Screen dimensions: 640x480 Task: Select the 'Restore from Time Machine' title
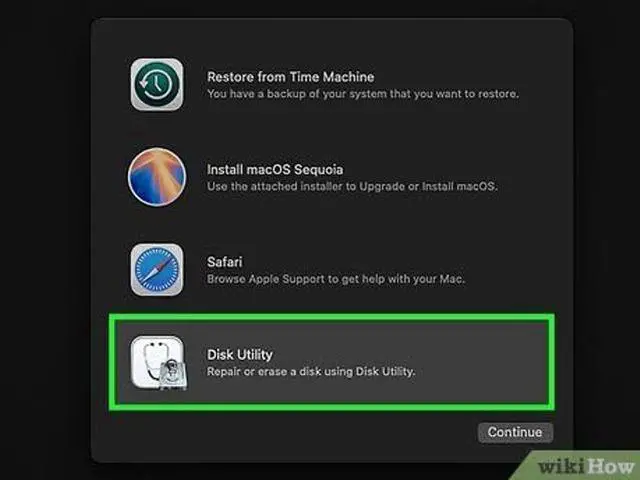pos(290,77)
